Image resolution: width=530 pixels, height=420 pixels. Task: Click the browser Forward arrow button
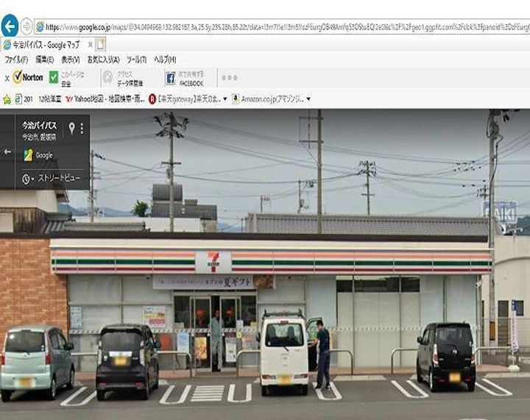26,26
